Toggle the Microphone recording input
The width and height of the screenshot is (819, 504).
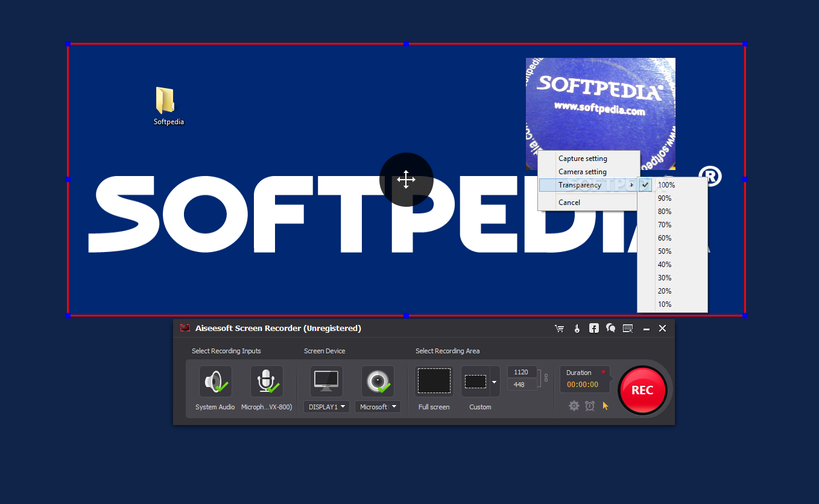point(267,381)
